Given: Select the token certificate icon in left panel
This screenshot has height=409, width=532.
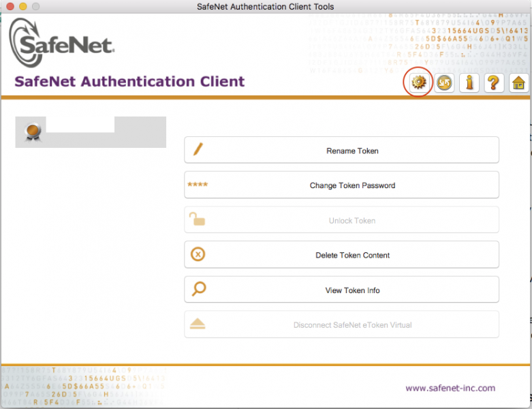Looking at the screenshot, I should [32, 132].
